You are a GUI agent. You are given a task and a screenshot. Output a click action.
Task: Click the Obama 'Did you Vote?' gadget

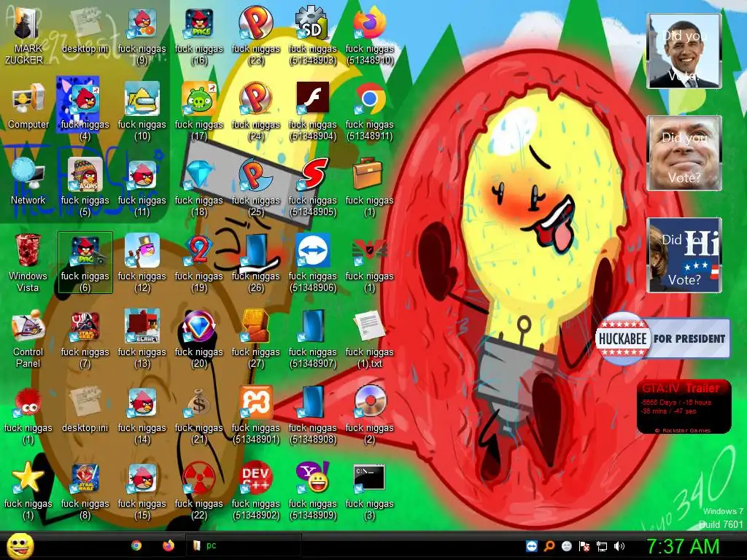tap(684, 51)
